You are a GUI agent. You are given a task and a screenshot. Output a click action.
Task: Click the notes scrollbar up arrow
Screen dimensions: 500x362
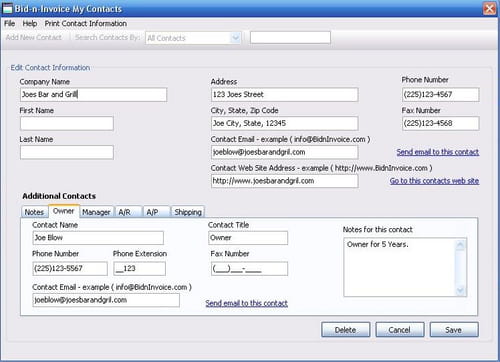pyautogui.click(x=460, y=245)
